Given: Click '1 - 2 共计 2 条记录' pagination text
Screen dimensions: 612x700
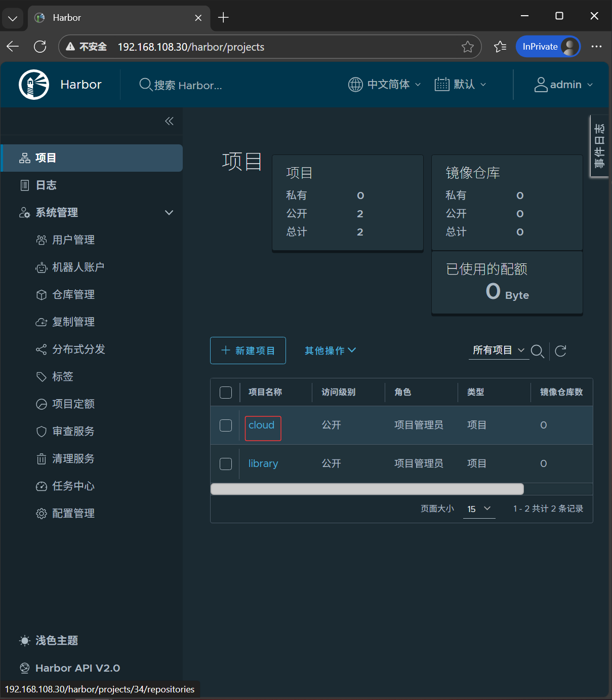Looking at the screenshot, I should [x=548, y=509].
